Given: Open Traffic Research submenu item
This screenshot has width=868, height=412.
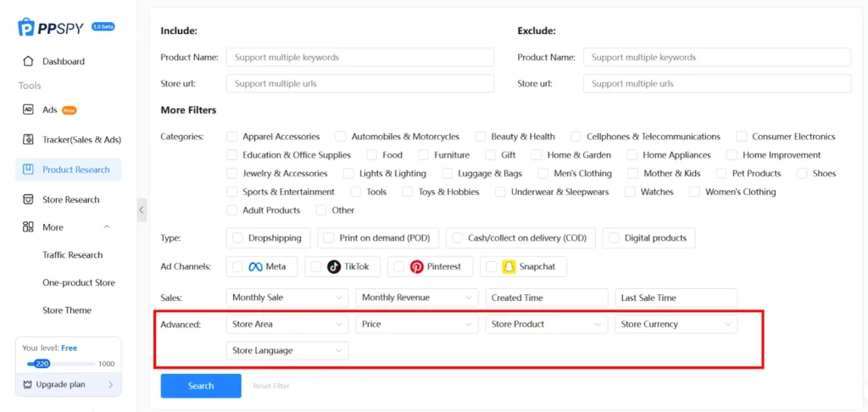Looking at the screenshot, I should [x=73, y=254].
